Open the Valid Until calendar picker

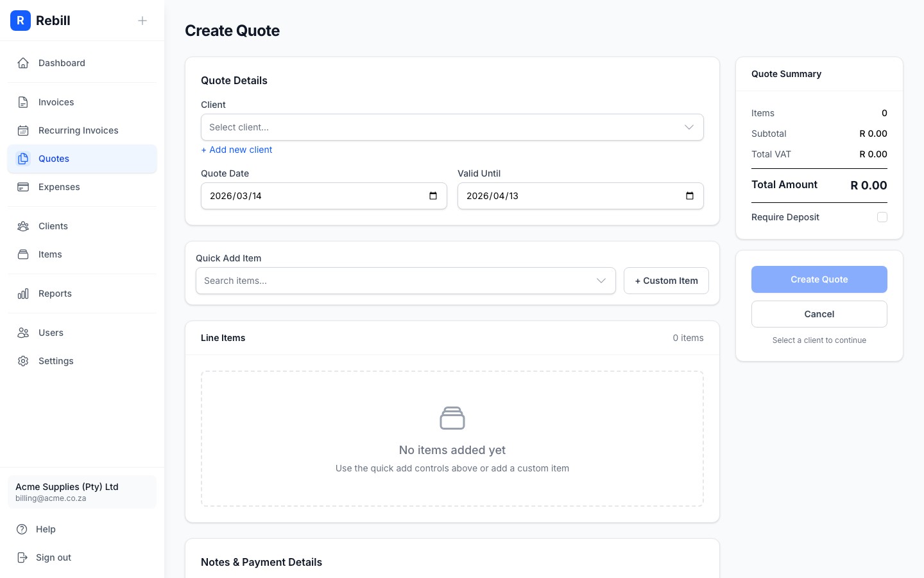coord(690,196)
